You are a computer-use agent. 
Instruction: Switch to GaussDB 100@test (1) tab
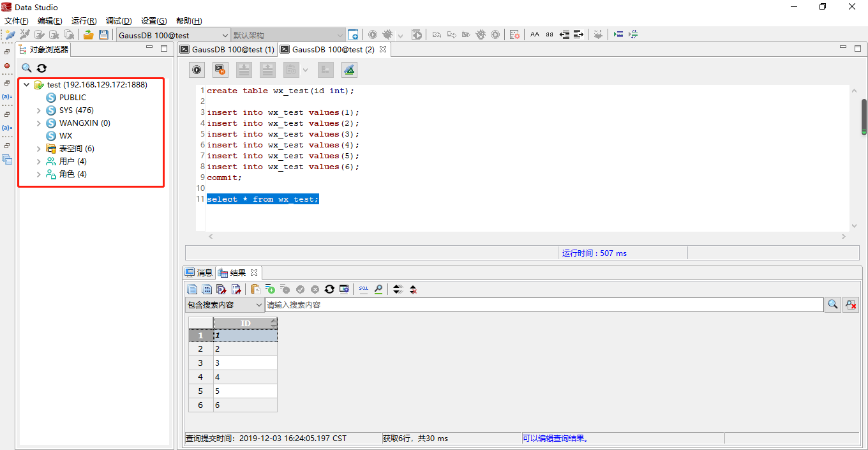(227, 49)
